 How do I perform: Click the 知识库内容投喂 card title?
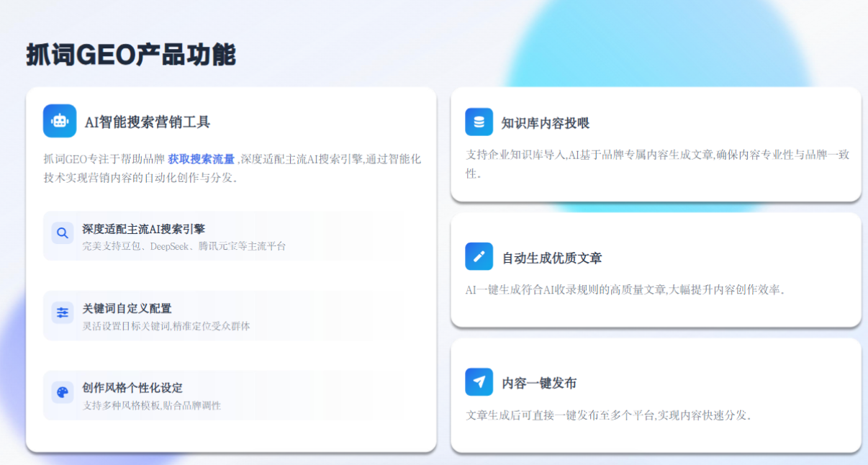point(546,123)
